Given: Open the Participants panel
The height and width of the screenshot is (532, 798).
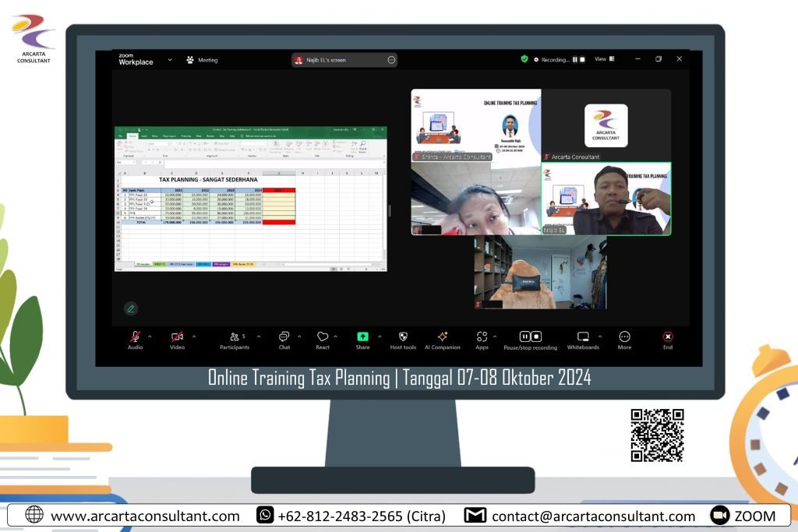Looking at the screenshot, I should click(x=234, y=338).
